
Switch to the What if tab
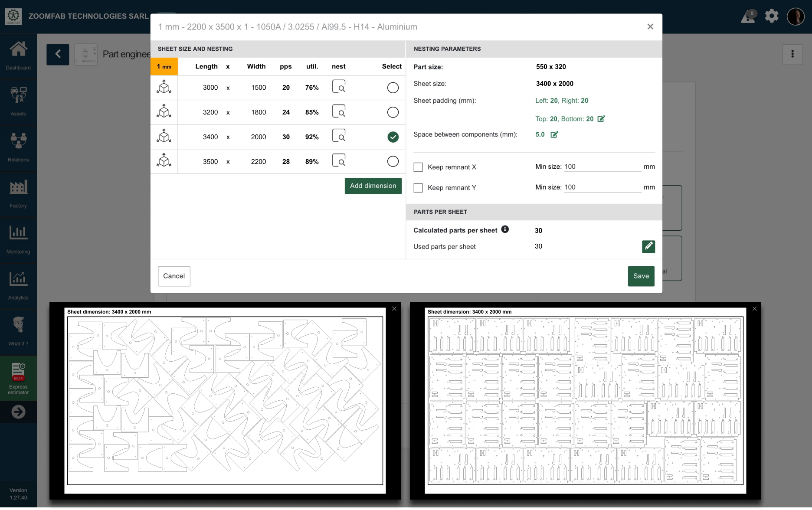(x=18, y=331)
